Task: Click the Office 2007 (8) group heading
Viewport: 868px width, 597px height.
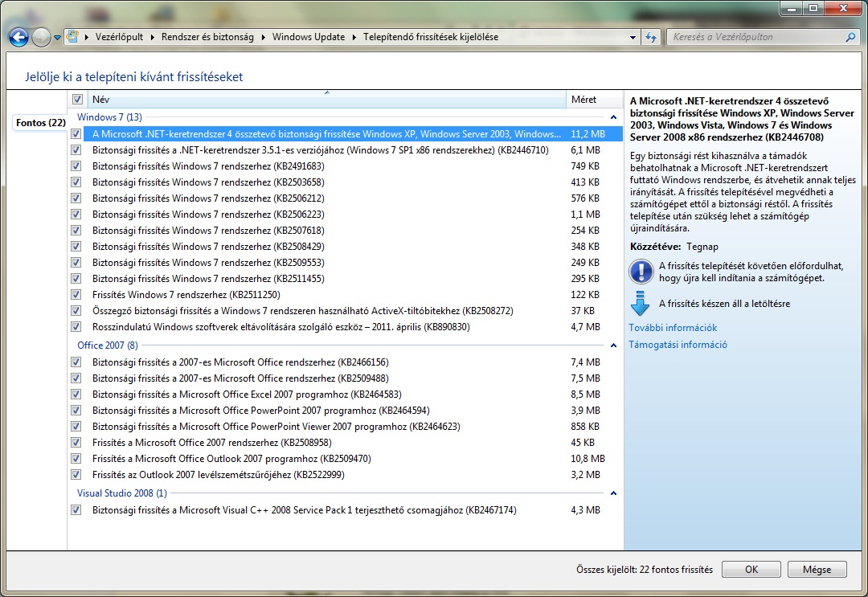Action: click(108, 345)
